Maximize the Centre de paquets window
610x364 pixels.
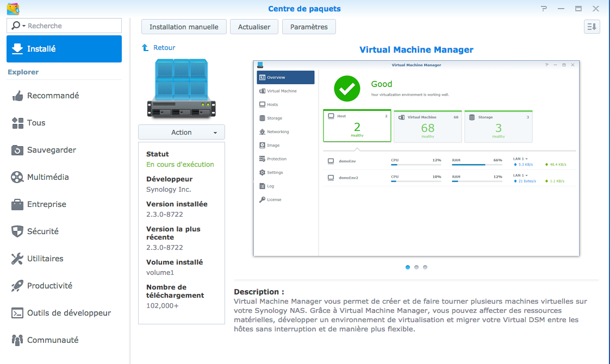[x=578, y=9]
